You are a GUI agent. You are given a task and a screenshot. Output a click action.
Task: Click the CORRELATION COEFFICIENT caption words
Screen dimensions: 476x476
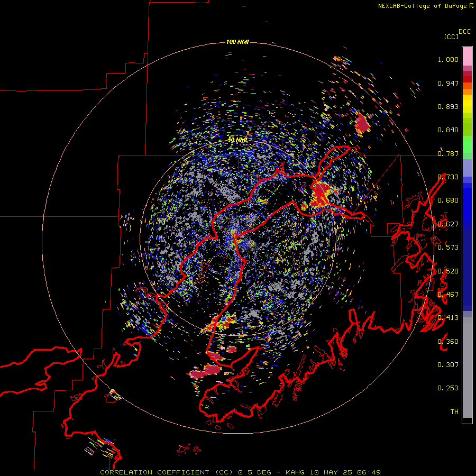154,472
